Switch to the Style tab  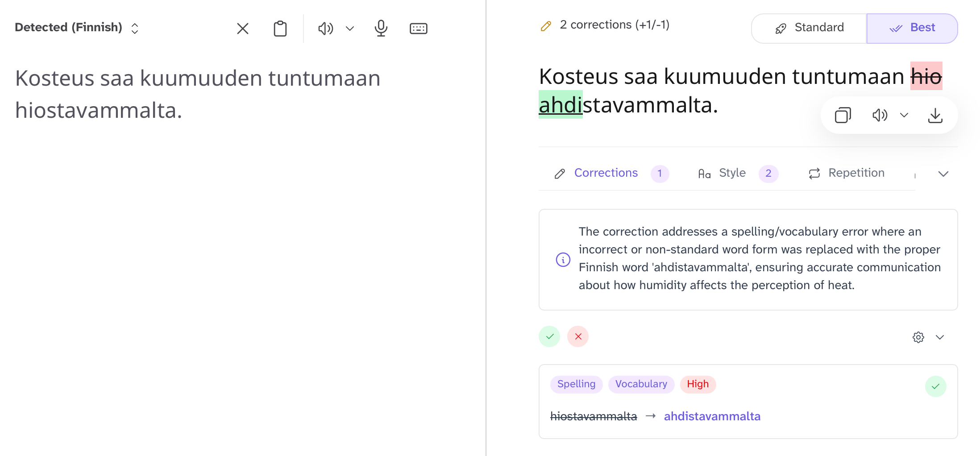pos(732,173)
